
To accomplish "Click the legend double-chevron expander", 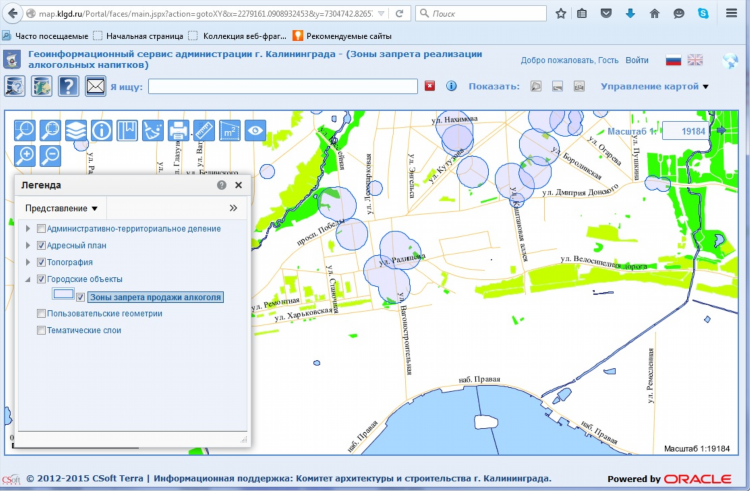I will tap(233, 208).
